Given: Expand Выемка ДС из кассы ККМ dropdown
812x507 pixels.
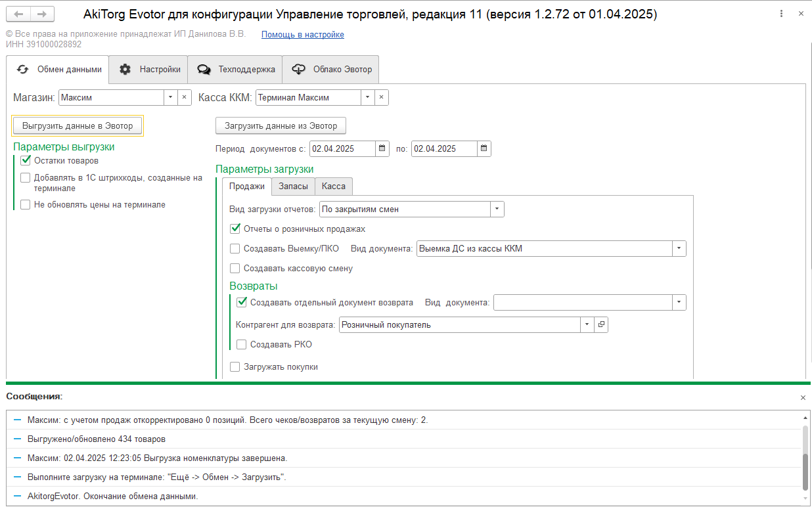Looking at the screenshot, I should [679, 249].
